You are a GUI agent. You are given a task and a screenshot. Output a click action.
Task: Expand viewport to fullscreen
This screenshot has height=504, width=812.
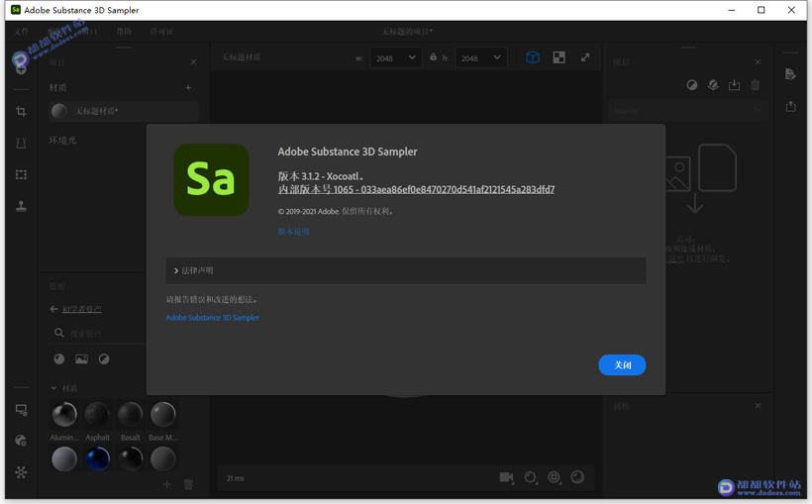585,57
